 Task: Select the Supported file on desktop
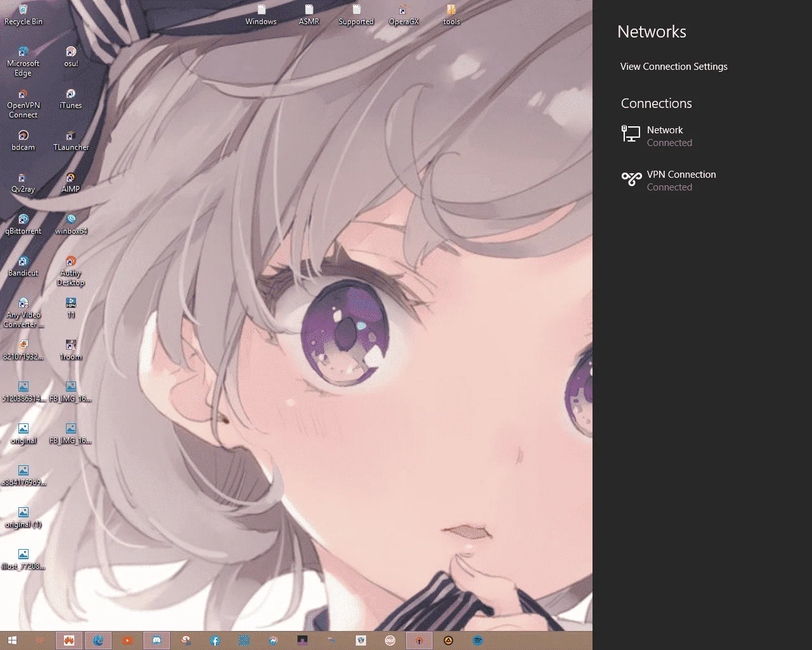click(x=357, y=15)
